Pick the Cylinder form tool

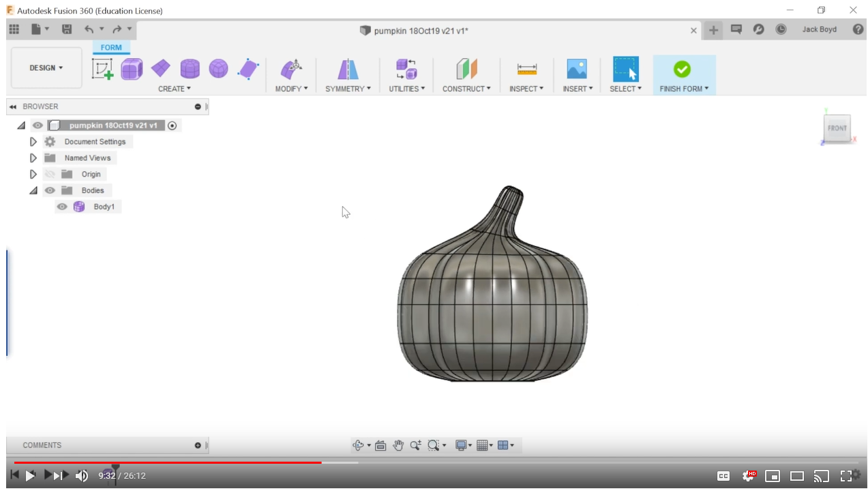tap(190, 69)
